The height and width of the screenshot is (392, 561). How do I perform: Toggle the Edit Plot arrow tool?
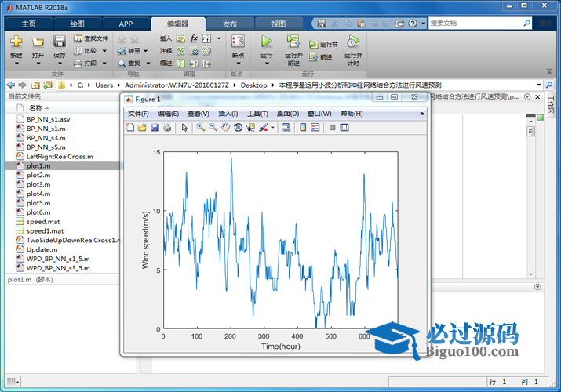pos(184,127)
